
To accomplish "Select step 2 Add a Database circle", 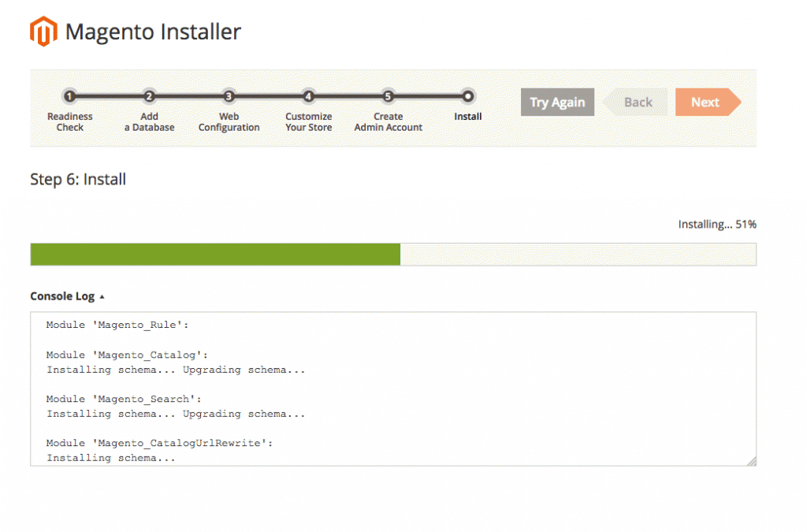I will coord(149,96).
